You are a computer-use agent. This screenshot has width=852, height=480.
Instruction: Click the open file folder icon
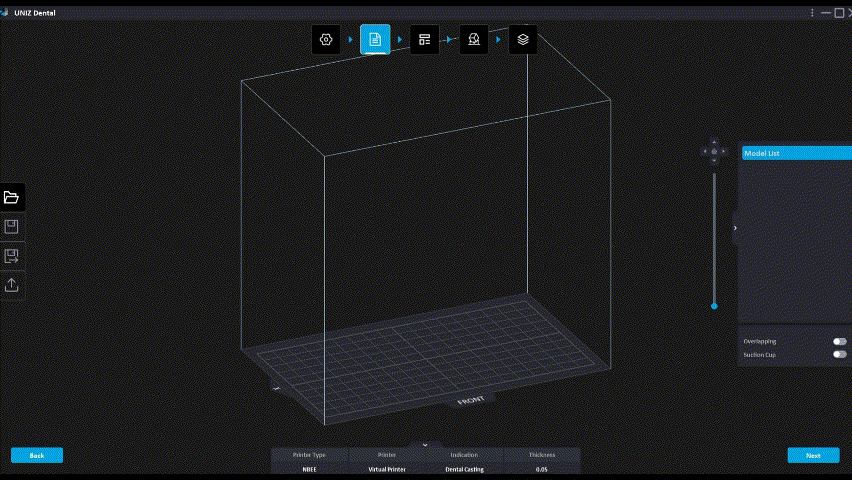(12, 197)
